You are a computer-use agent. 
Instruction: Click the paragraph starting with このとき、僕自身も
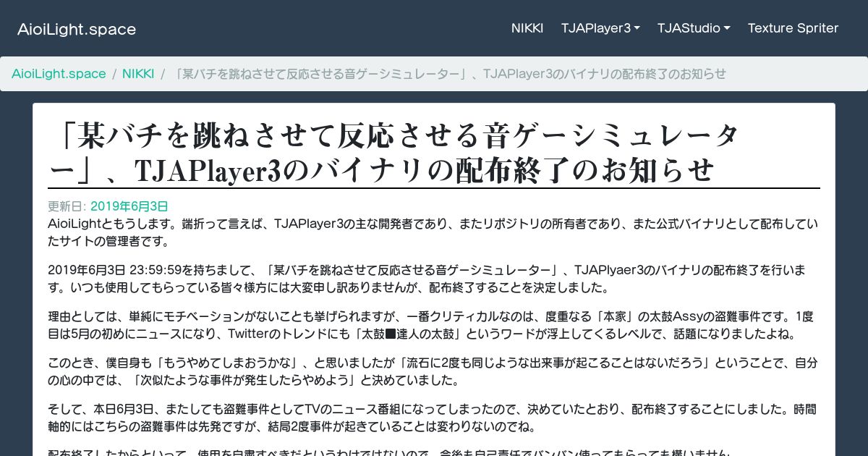tap(434, 371)
